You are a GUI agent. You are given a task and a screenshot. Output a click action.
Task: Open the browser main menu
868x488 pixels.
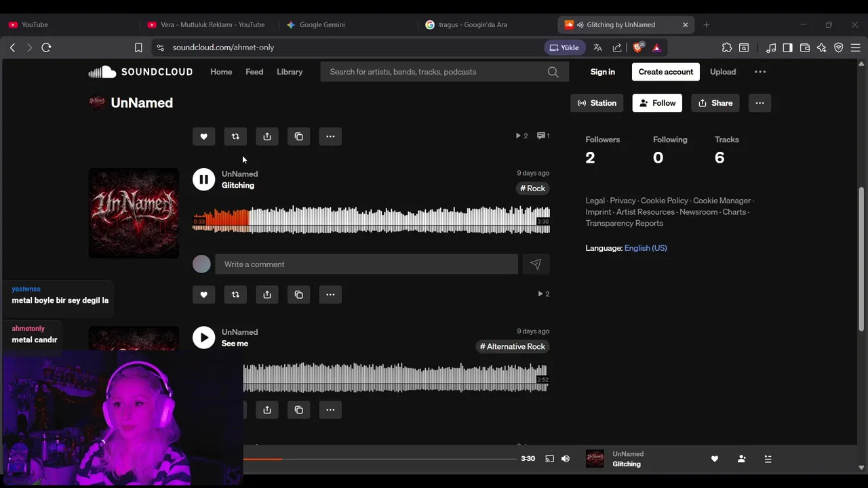point(855,47)
